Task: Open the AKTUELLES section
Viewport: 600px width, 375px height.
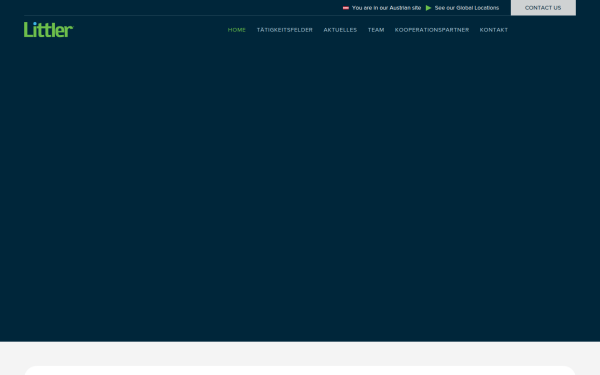Action: point(340,30)
